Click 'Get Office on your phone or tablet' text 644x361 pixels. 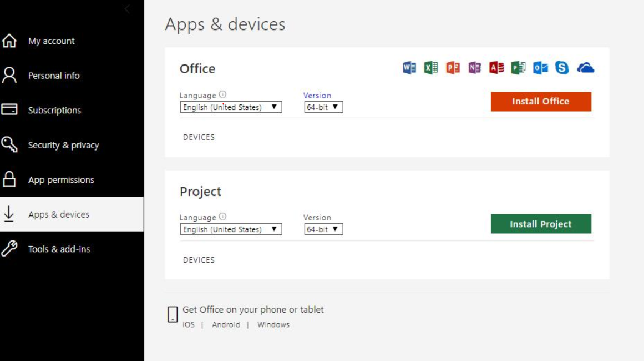[x=253, y=309]
